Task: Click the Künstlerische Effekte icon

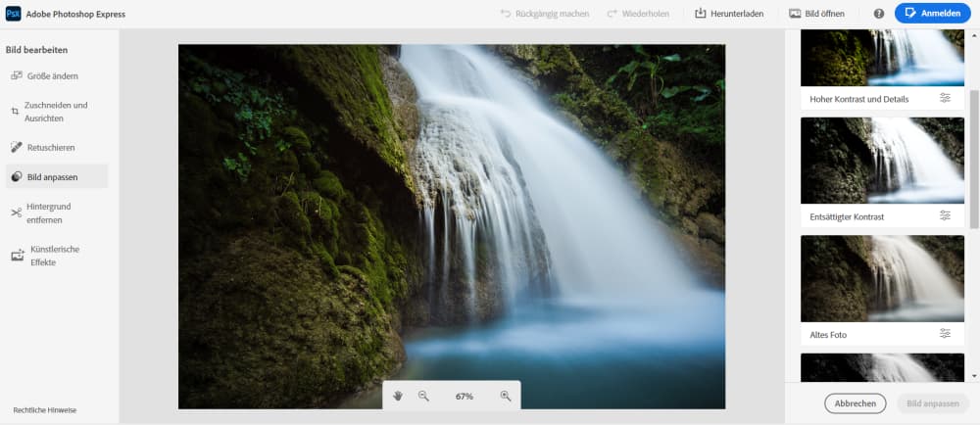Action: [x=18, y=256]
